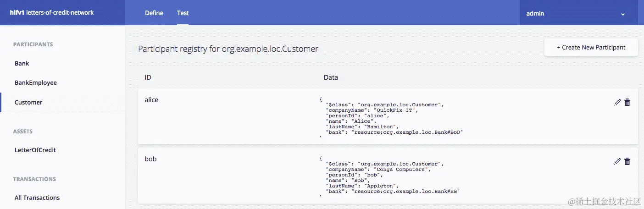Click the alice participant ID

pos(151,99)
